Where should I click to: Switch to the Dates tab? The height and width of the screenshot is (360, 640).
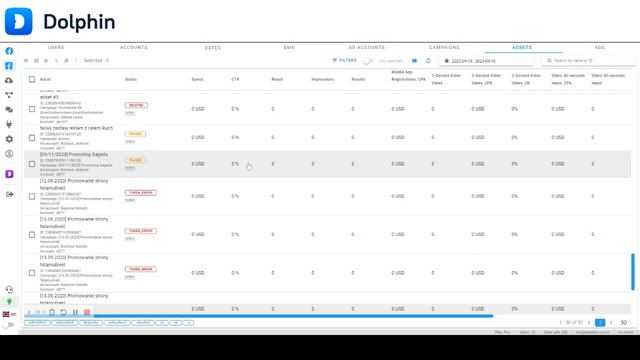coord(212,47)
